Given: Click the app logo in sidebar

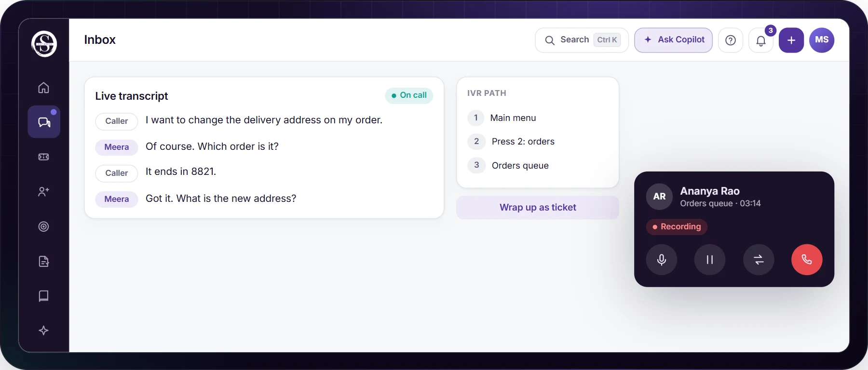Looking at the screenshot, I should [x=44, y=44].
